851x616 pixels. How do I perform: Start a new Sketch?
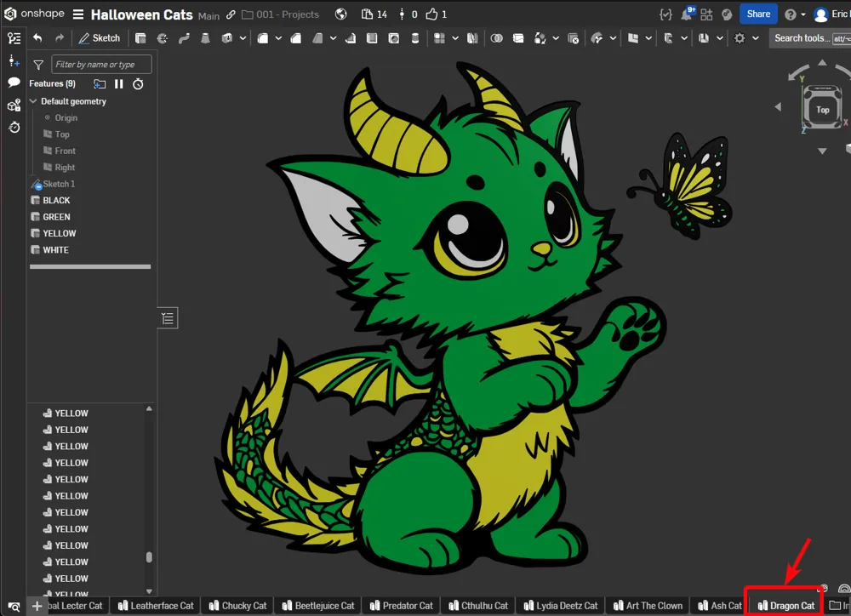coord(100,38)
